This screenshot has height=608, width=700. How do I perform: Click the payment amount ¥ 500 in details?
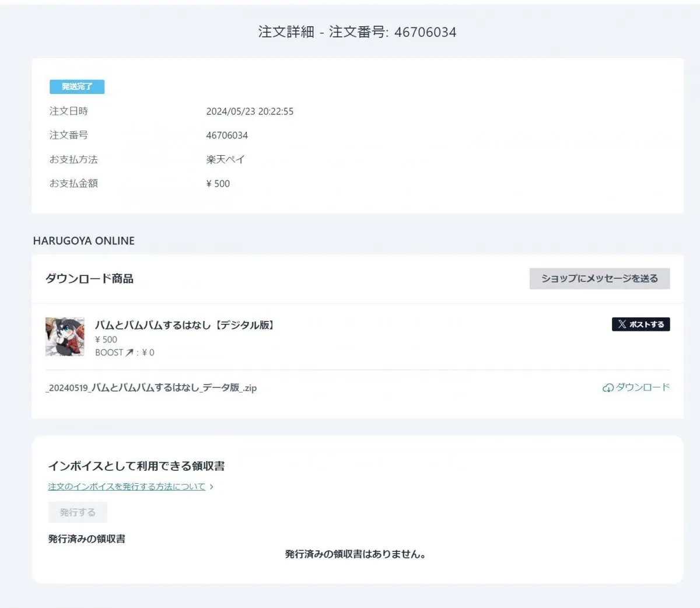point(218,184)
